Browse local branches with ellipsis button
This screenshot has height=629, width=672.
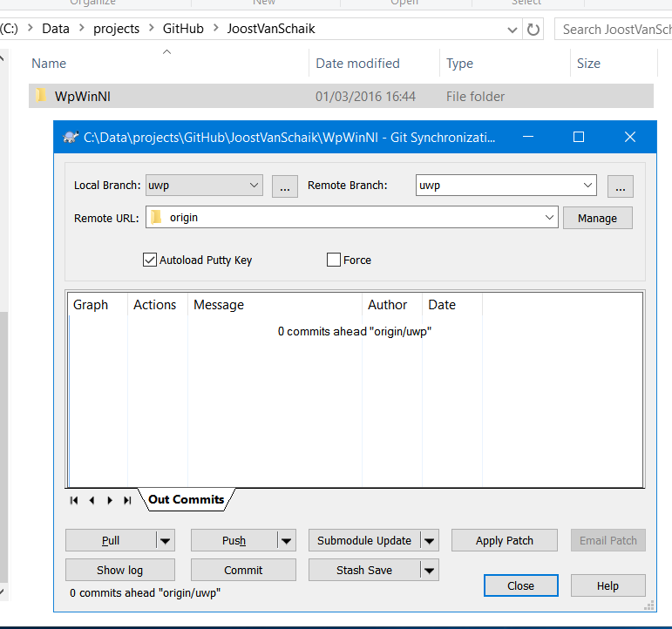[x=284, y=186]
